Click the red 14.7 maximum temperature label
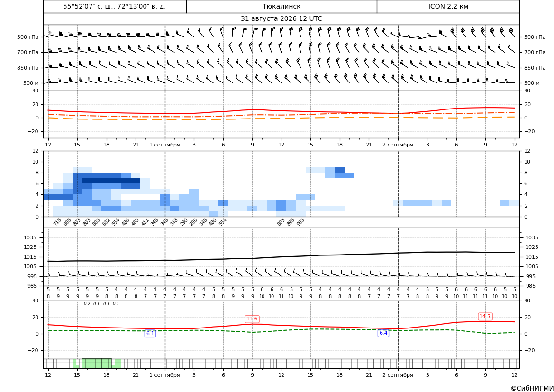 [x=485, y=316]
